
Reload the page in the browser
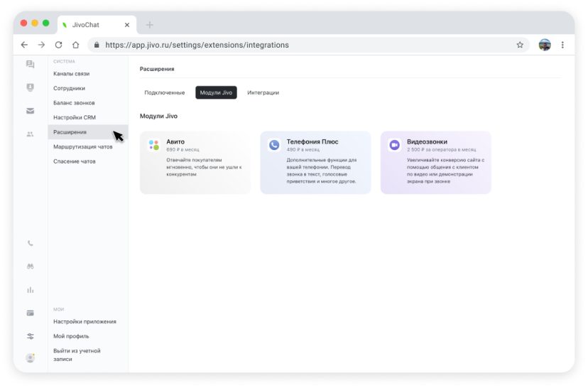58,45
